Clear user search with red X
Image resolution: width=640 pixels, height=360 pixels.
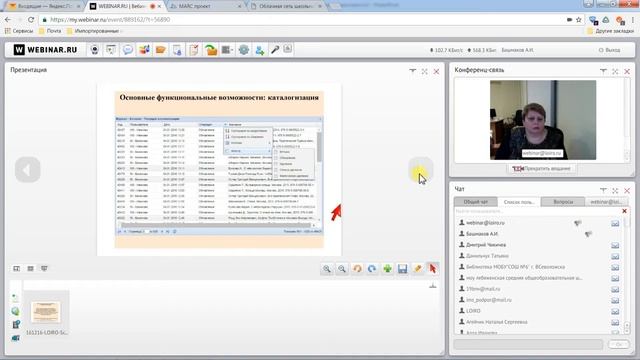(624, 211)
